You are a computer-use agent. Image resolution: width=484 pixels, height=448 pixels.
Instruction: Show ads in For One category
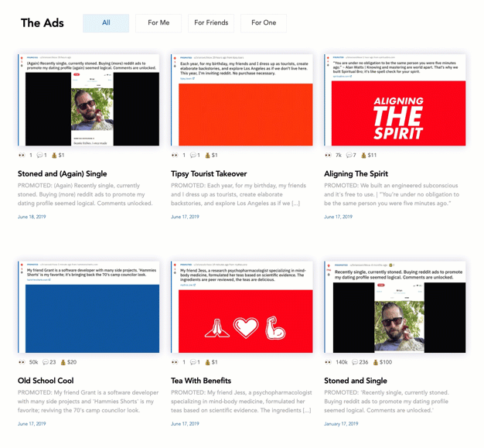264,23
